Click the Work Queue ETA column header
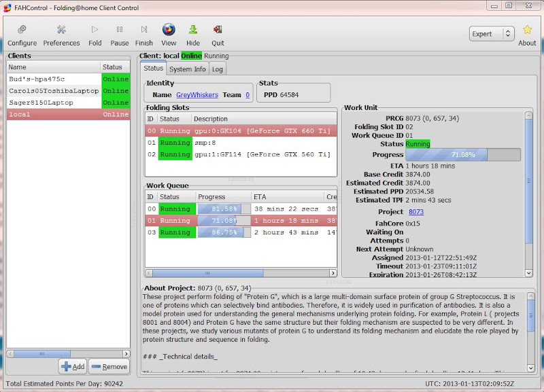This screenshot has height=392, width=544. click(287, 197)
